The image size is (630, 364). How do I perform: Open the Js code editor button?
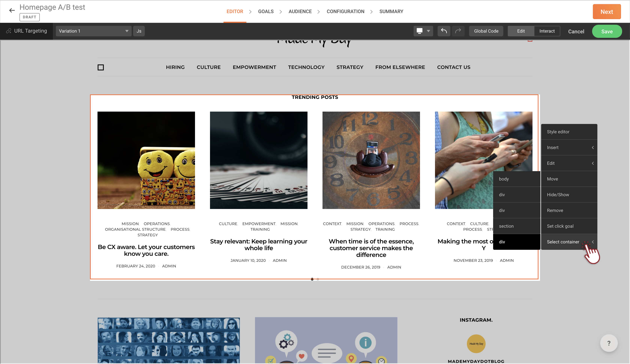click(x=139, y=31)
